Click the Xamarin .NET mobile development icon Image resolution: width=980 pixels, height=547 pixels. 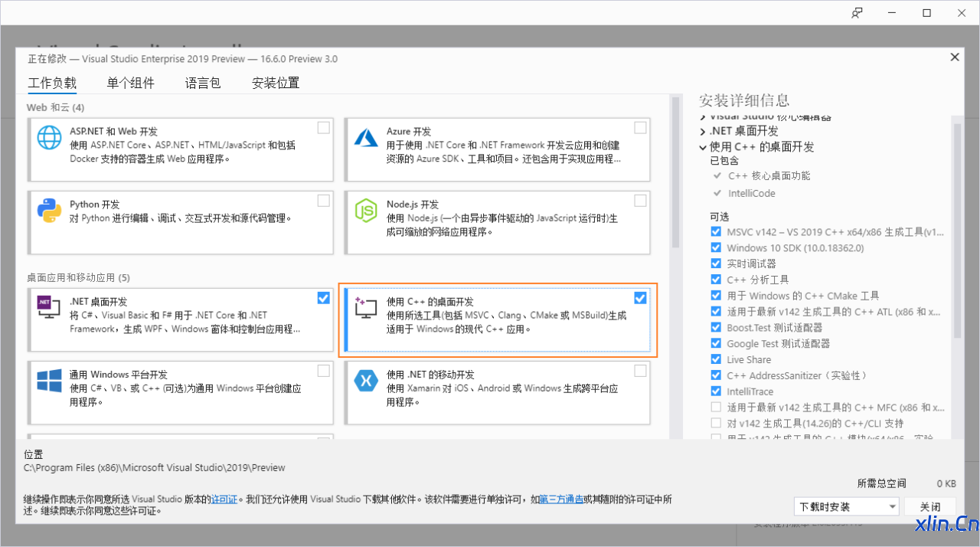[x=367, y=381]
